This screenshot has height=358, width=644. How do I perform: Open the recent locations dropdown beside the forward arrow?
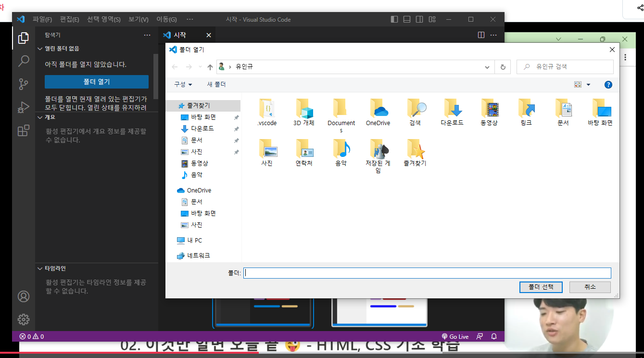(x=200, y=67)
